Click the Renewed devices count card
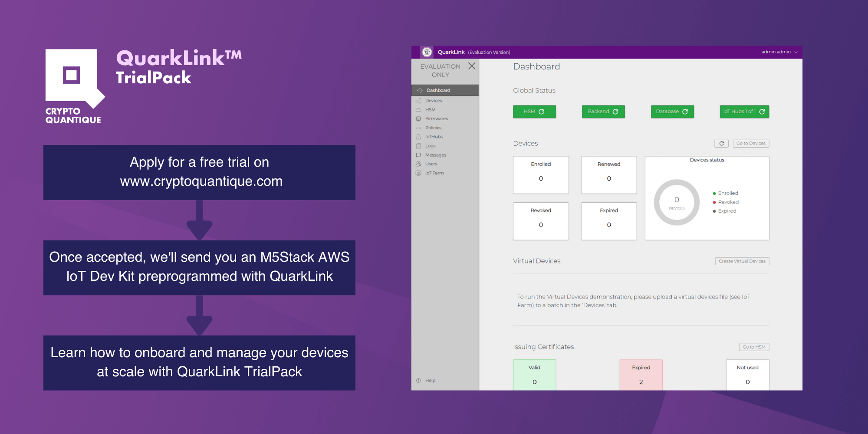The width and height of the screenshot is (868, 434). click(609, 175)
